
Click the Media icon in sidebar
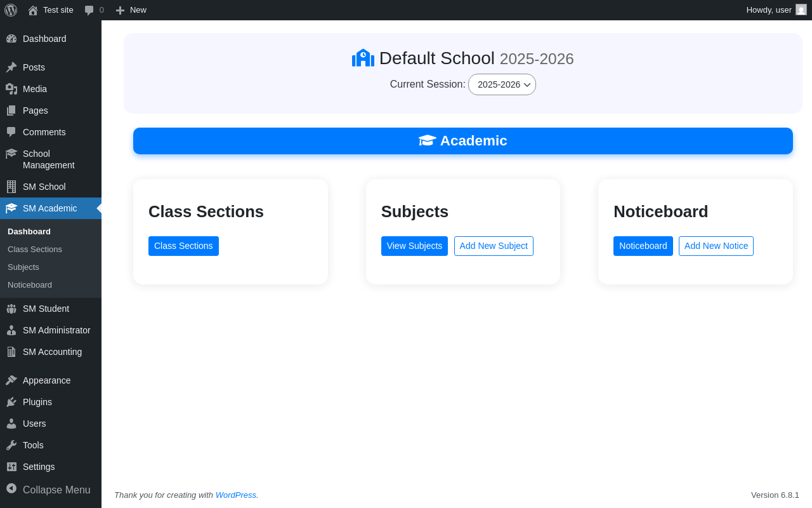coord(11,89)
